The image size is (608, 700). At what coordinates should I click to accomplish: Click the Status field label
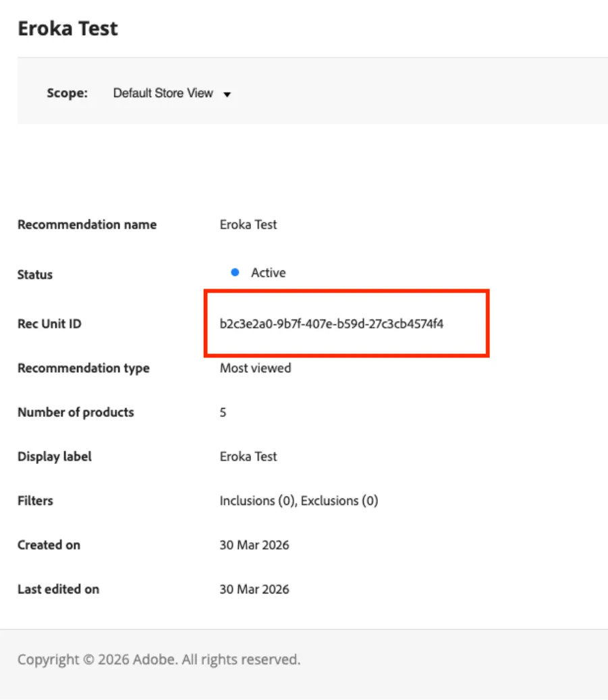point(35,274)
